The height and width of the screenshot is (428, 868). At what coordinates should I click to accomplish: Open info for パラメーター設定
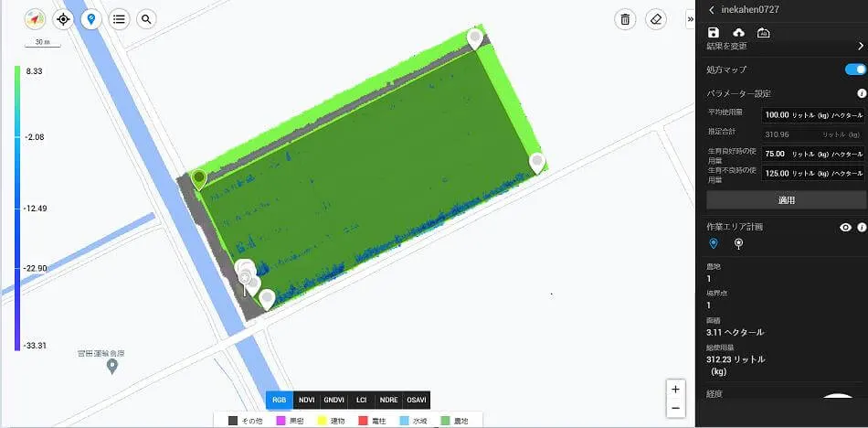862,93
